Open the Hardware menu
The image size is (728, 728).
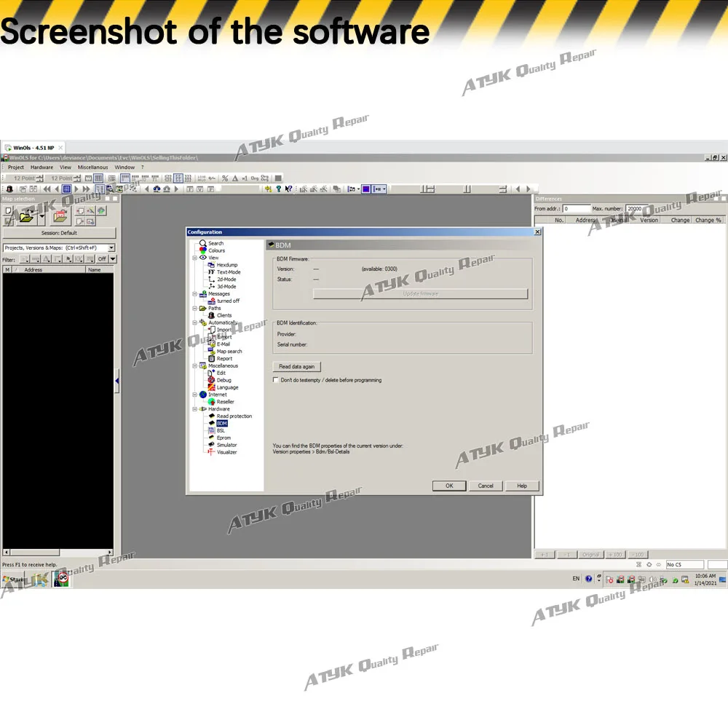click(41, 167)
